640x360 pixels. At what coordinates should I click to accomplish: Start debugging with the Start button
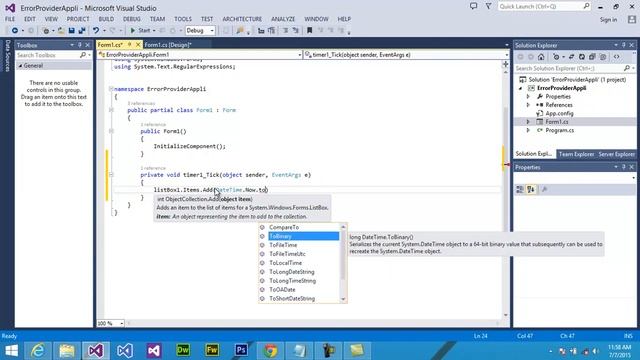[x=140, y=31]
